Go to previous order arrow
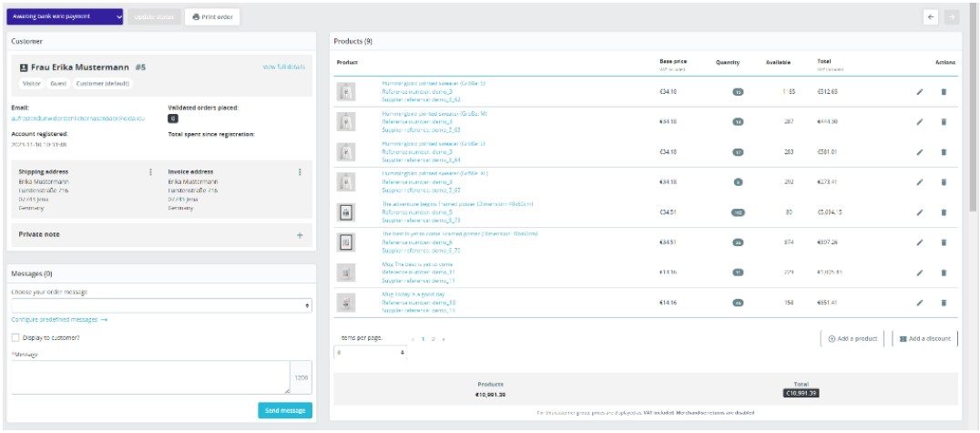This screenshot has width=980, height=433. pyautogui.click(x=931, y=17)
